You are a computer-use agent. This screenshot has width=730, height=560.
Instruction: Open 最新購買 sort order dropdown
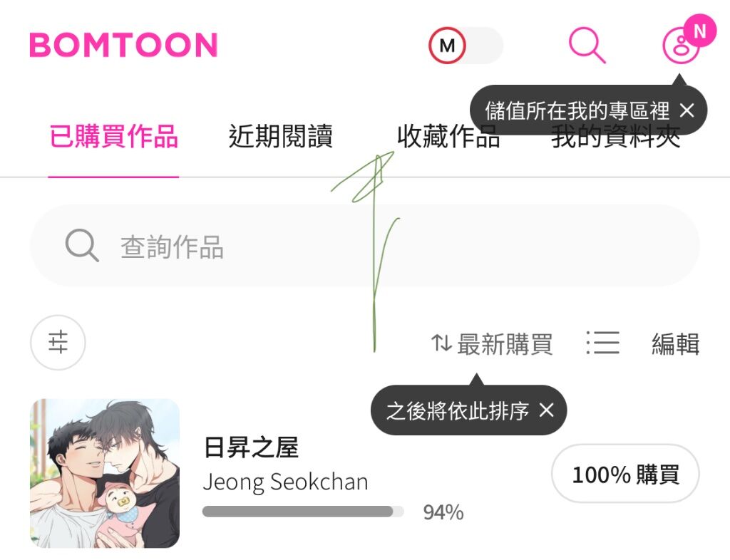click(x=492, y=343)
